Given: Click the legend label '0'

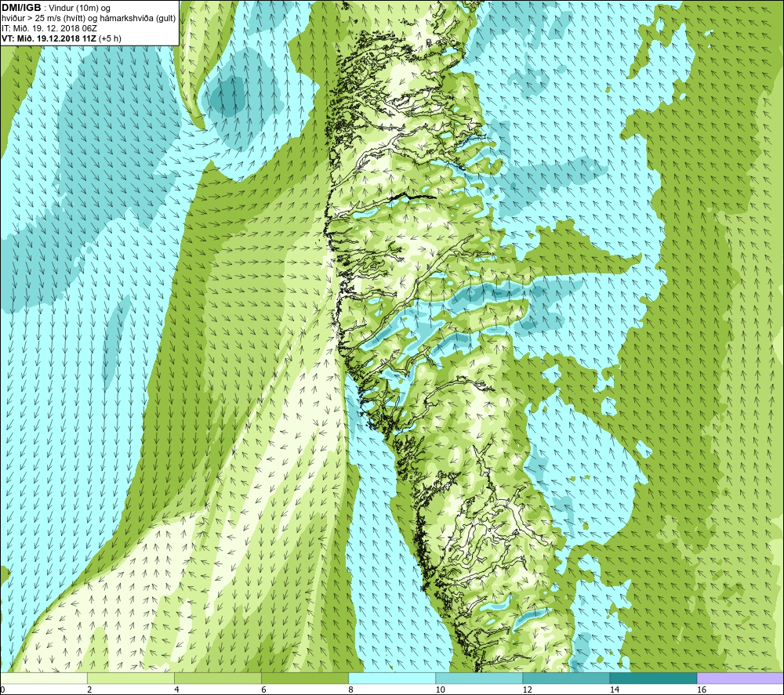Looking at the screenshot, I should click(3, 690).
